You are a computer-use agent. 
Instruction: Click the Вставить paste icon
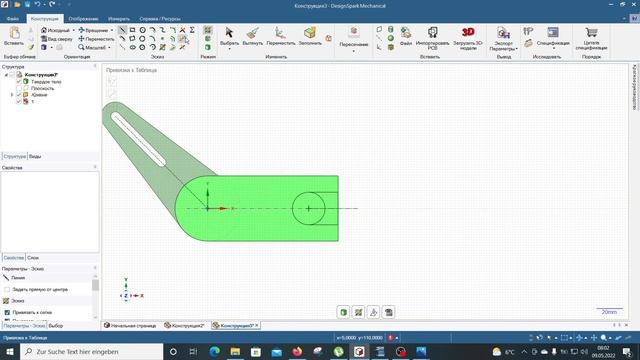(14, 36)
